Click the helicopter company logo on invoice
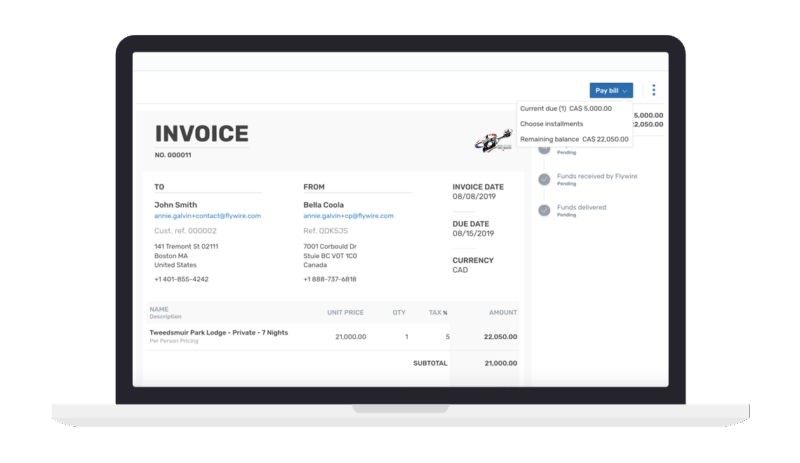The image size is (800, 463). (491, 143)
